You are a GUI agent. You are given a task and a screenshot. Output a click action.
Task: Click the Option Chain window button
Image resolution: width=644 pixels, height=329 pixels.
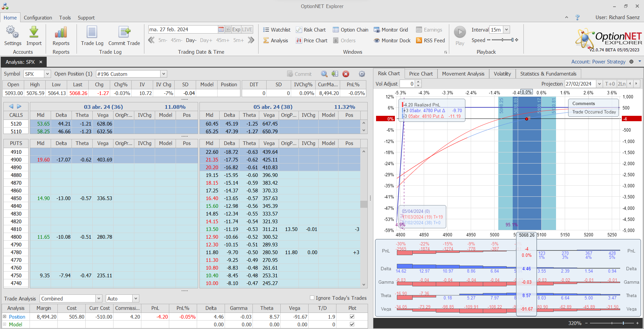coord(351,30)
